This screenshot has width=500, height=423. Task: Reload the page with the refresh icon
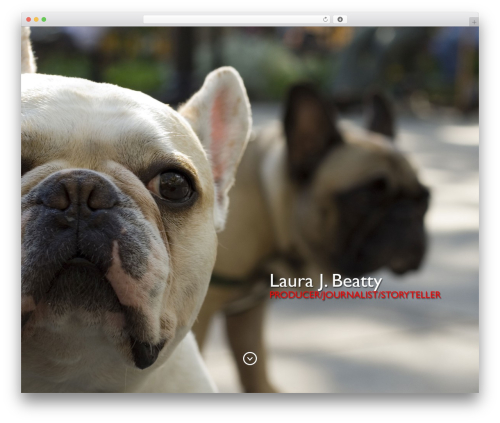click(x=325, y=20)
